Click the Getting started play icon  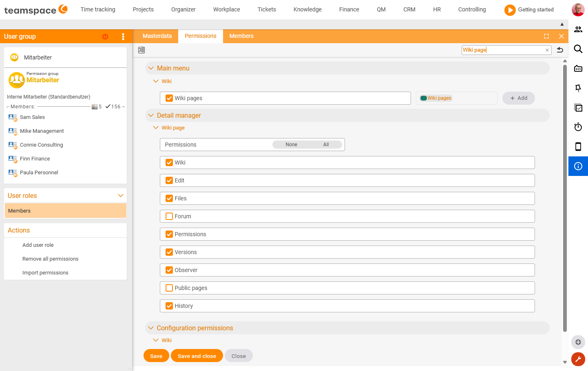tap(510, 10)
